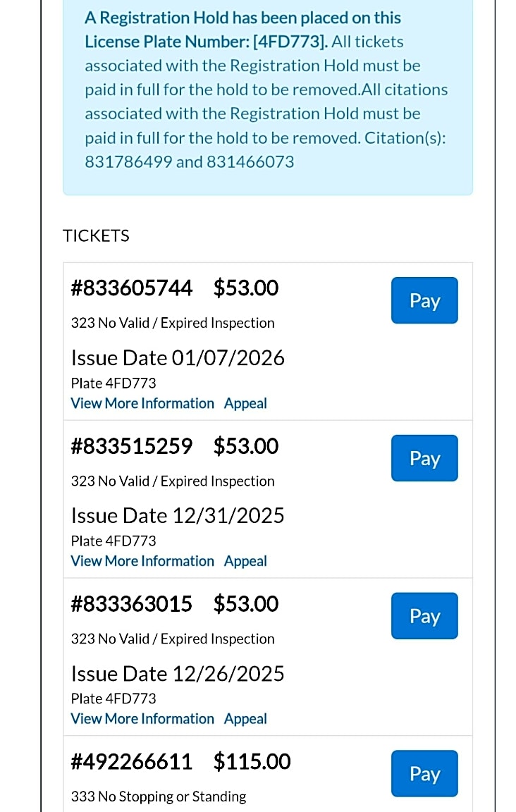
Task: Pay ticket #833363015
Action: click(424, 617)
